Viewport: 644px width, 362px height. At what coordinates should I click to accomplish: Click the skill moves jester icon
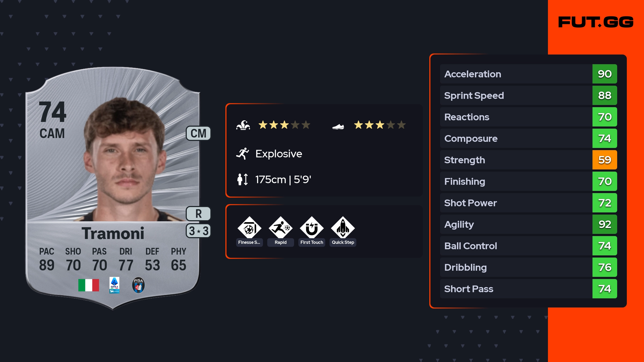pyautogui.click(x=243, y=125)
